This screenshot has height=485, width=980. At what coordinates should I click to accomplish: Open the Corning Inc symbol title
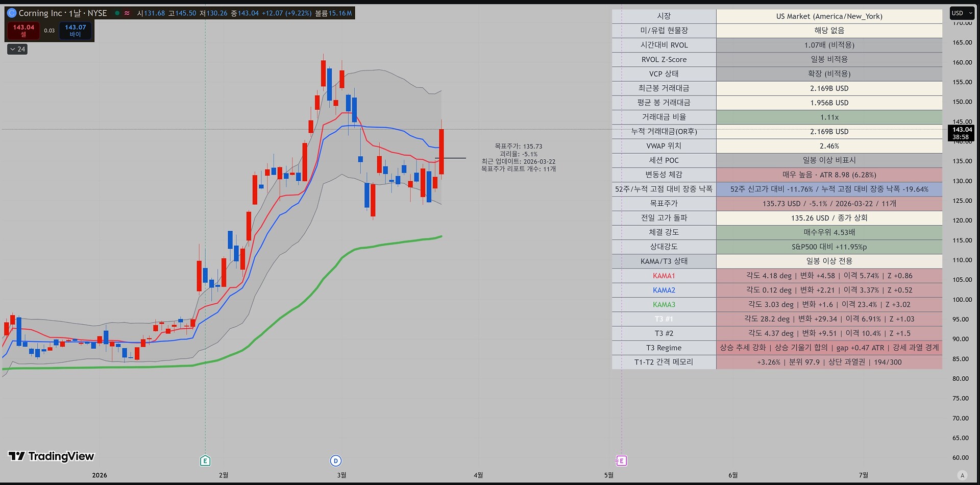(x=63, y=13)
